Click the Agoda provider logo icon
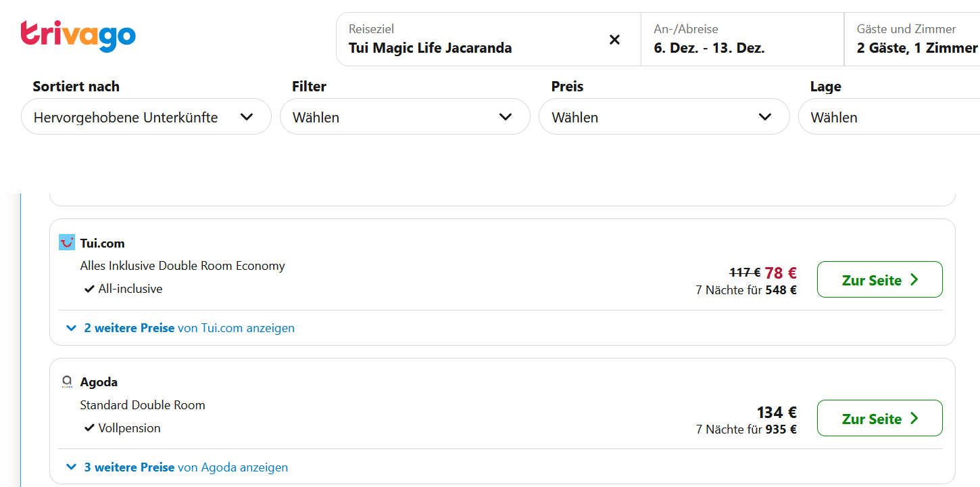Screen dimensions: 980x487 coord(67,382)
